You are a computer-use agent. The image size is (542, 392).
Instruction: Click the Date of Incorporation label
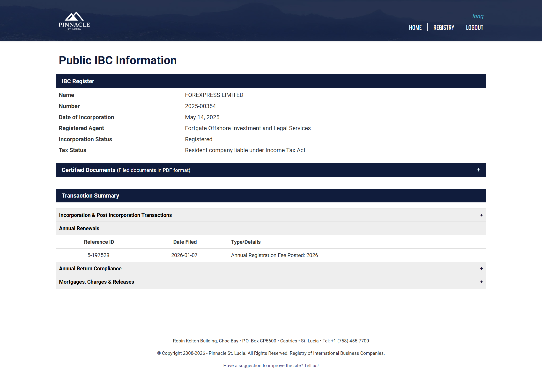click(x=86, y=117)
